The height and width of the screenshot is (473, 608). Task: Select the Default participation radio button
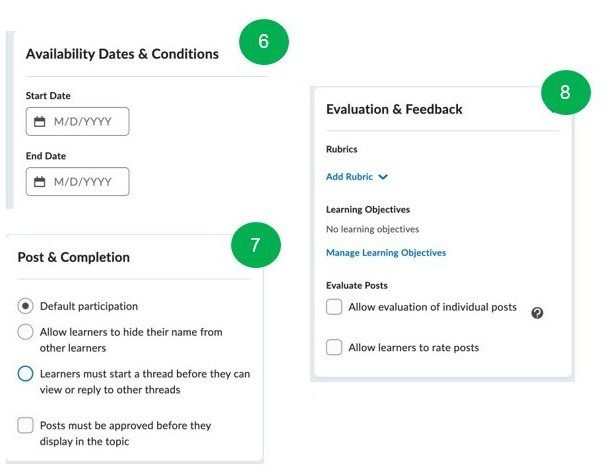(x=26, y=306)
